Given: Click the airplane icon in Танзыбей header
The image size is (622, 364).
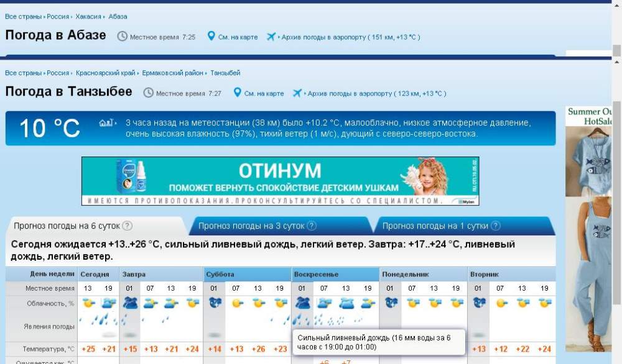Looking at the screenshot, I should (x=297, y=93).
